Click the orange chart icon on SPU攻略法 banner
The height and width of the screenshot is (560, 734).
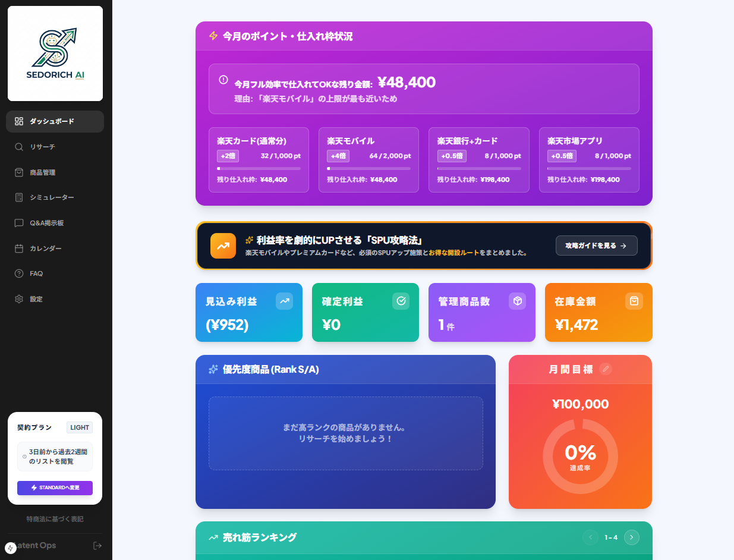tap(223, 246)
